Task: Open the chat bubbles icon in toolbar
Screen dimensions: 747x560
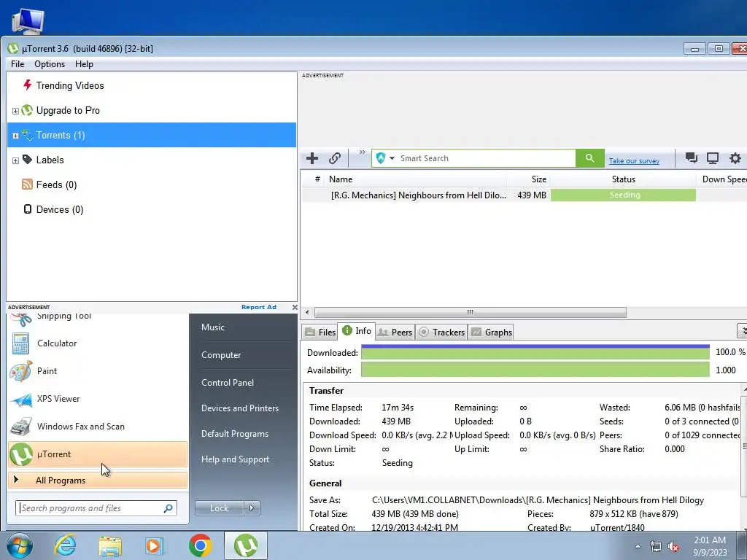Action: click(692, 158)
